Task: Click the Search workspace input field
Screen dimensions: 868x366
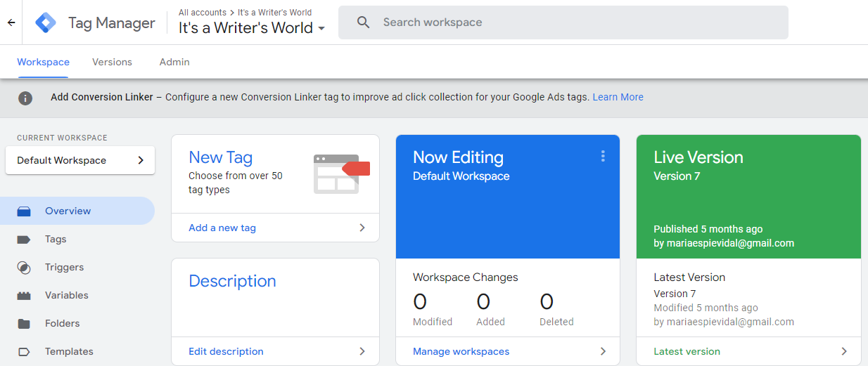Action: (x=563, y=22)
